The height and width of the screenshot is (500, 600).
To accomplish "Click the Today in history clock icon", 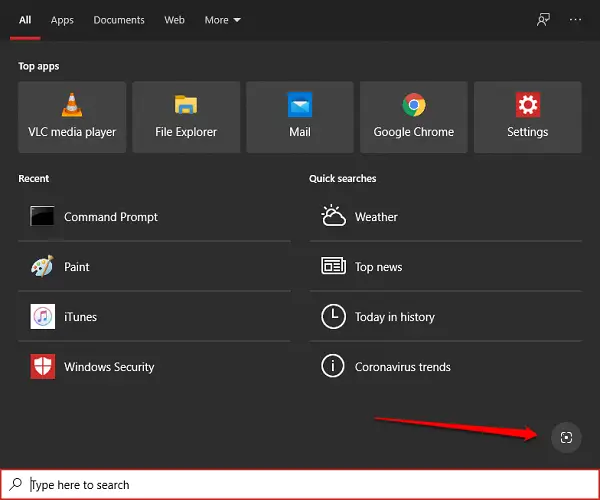I will pyautogui.click(x=333, y=316).
